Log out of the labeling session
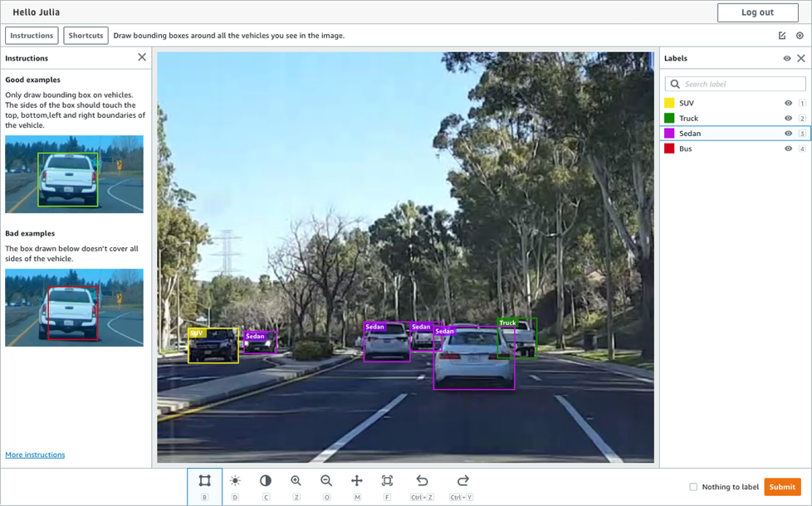Image resolution: width=812 pixels, height=506 pixels. [756, 12]
